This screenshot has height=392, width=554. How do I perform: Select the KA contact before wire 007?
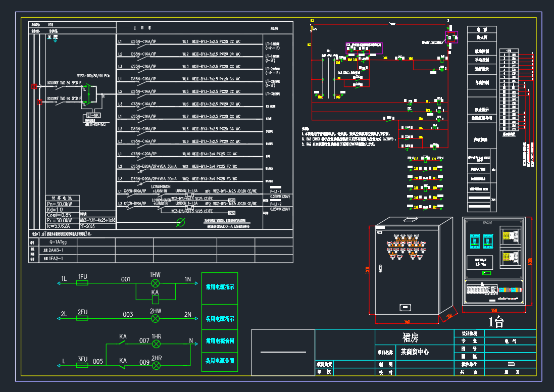tap(123, 342)
